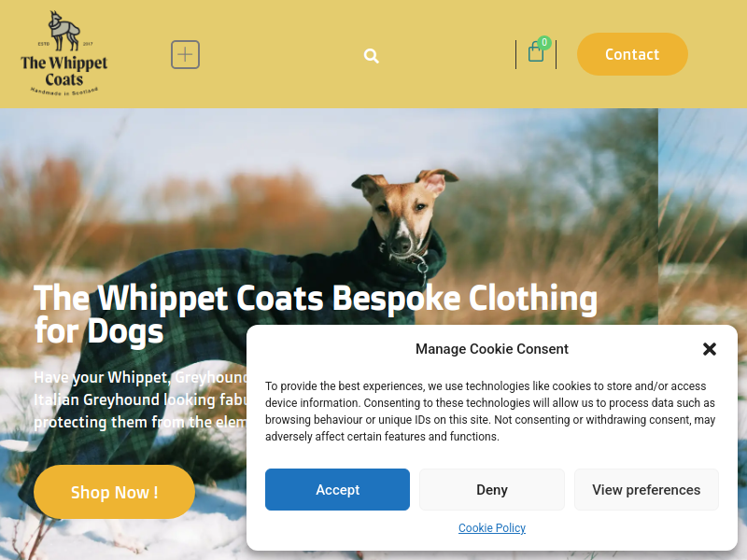
Task: Click the green cart count badge
Action: (x=544, y=42)
